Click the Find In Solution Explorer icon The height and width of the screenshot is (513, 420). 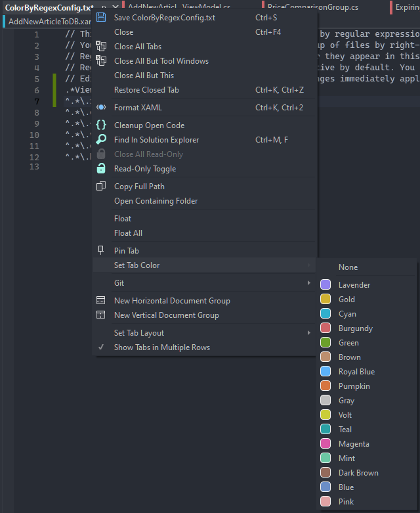point(101,140)
